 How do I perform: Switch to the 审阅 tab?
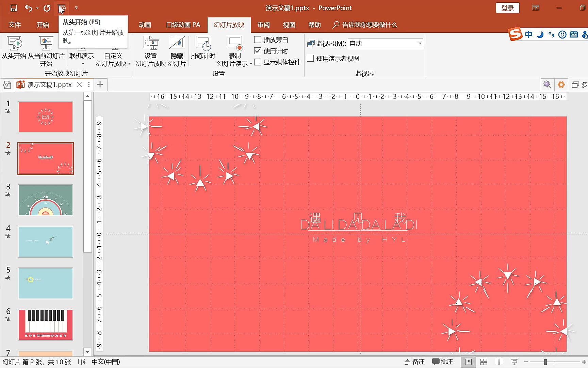point(264,25)
